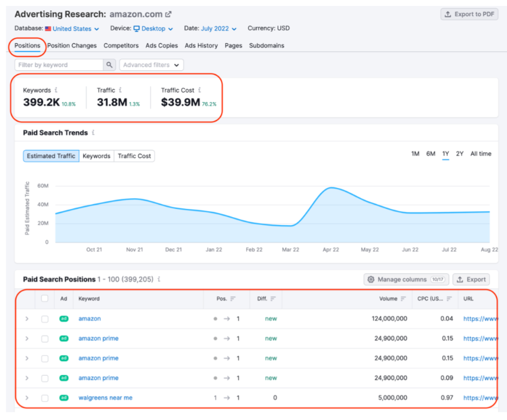Expand amazon prime row with CPC 0.09
This screenshot has width=507, height=420.
point(27,378)
